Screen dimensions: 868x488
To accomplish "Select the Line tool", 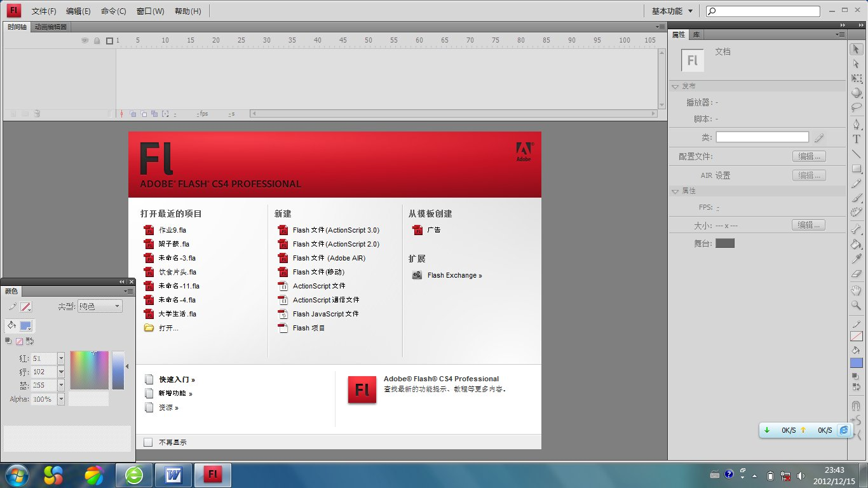I will click(x=856, y=154).
